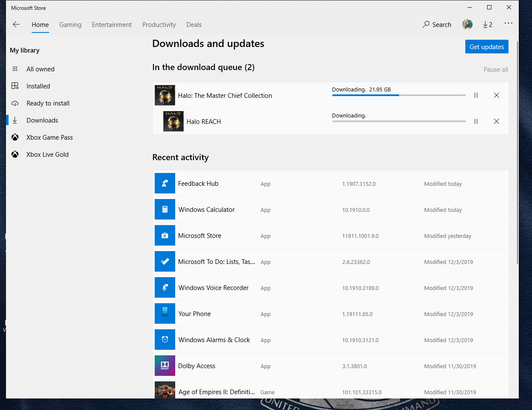
Task: Click the 'Downloading. 21.95 GB' status
Action: [362, 90]
